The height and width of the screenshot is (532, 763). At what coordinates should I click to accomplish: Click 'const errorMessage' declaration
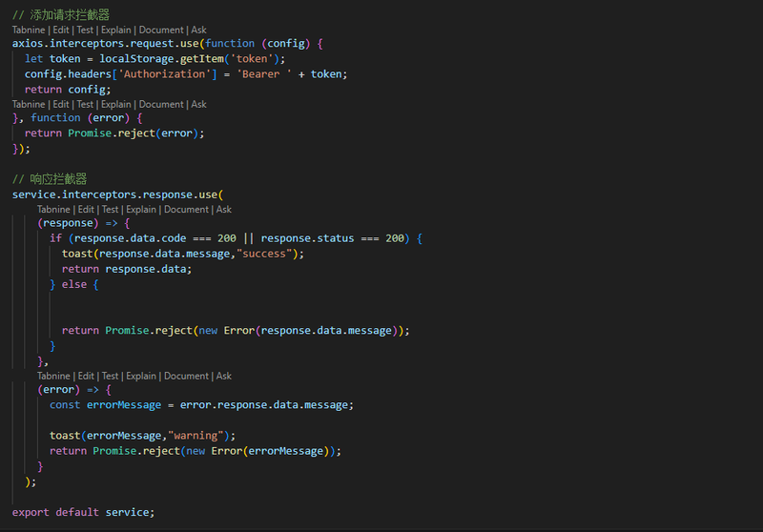pos(105,405)
